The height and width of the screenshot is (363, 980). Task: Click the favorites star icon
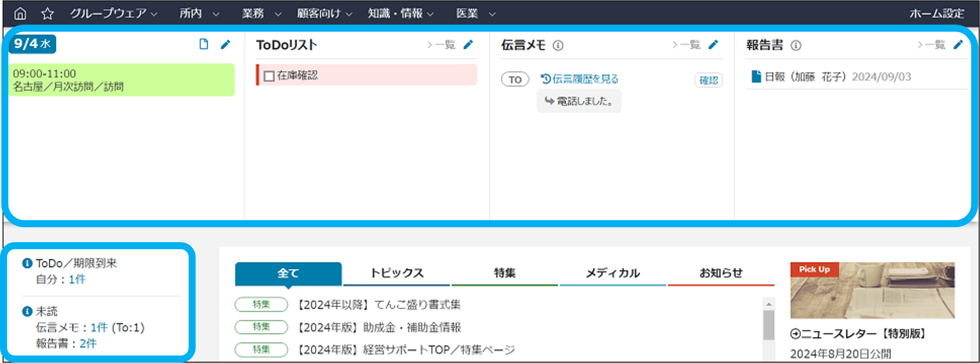click(47, 14)
